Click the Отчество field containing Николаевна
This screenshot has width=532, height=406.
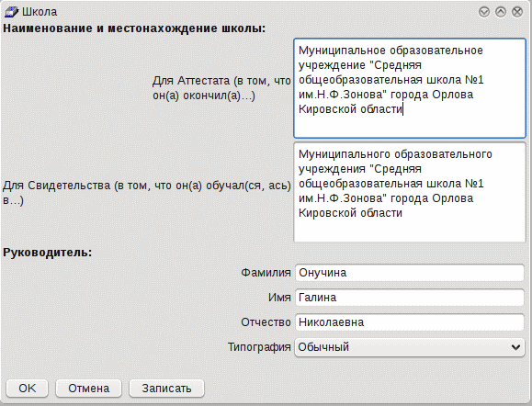pyautogui.click(x=410, y=322)
